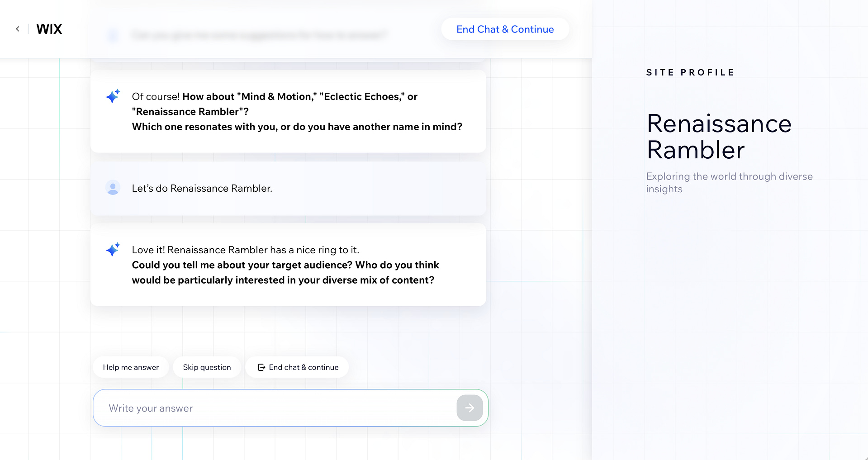
Task: Send answer with the arrow button
Action: click(x=470, y=408)
